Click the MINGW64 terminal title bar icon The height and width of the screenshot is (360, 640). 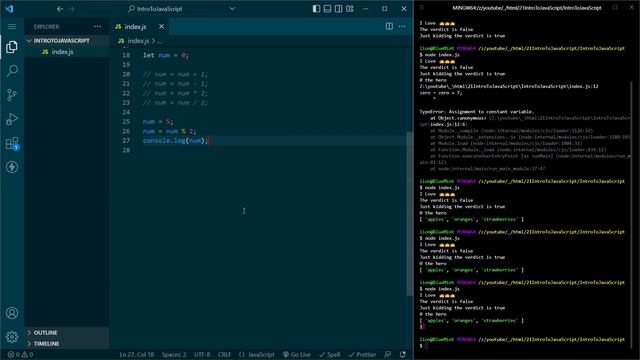(422, 8)
